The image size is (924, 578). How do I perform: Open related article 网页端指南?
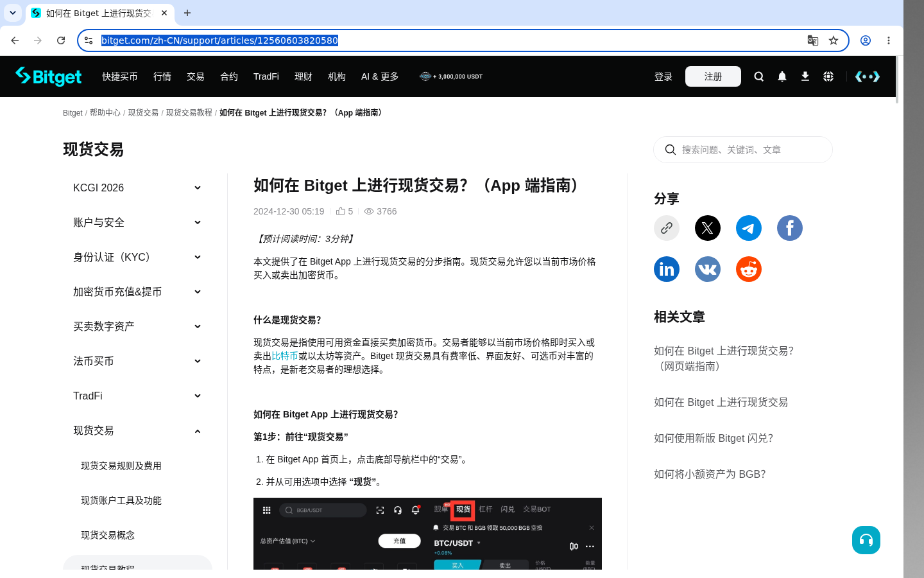724,358
